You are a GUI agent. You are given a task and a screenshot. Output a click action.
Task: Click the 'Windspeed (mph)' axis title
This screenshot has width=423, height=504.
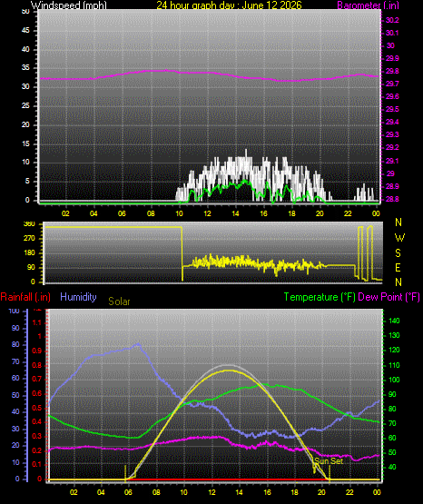coord(69,5)
